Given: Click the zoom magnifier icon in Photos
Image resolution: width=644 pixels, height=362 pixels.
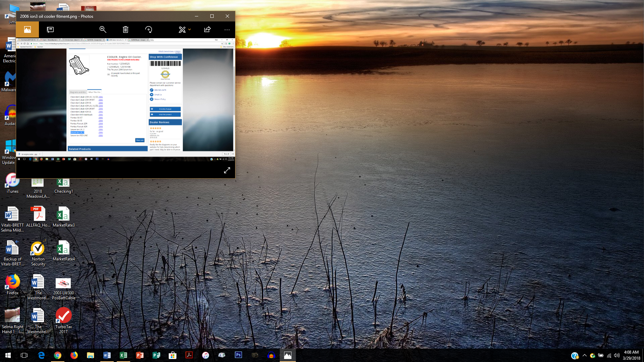Looking at the screenshot, I should coord(103,29).
